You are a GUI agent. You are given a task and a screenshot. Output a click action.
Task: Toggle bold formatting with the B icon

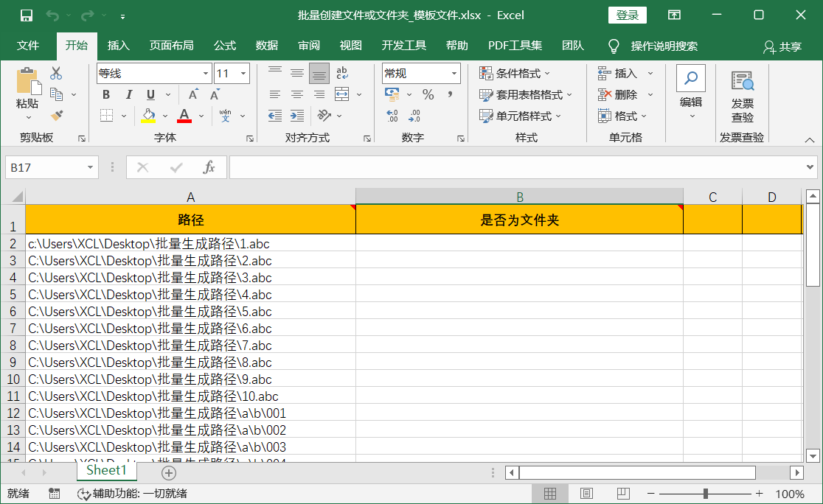[x=105, y=94]
